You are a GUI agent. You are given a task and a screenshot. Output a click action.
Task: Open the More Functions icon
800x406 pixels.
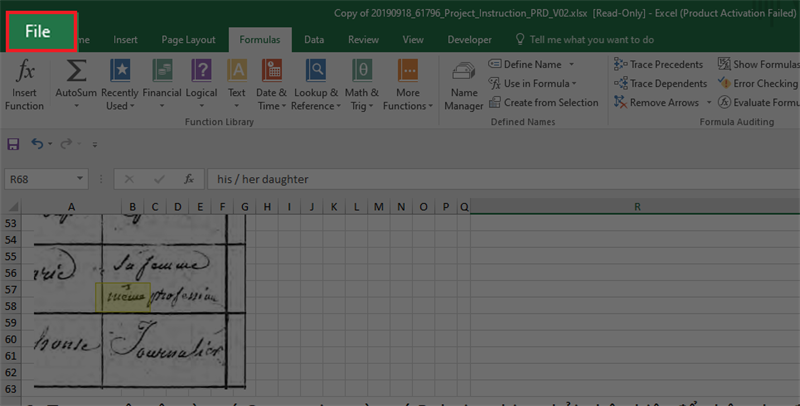(x=408, y=70)
